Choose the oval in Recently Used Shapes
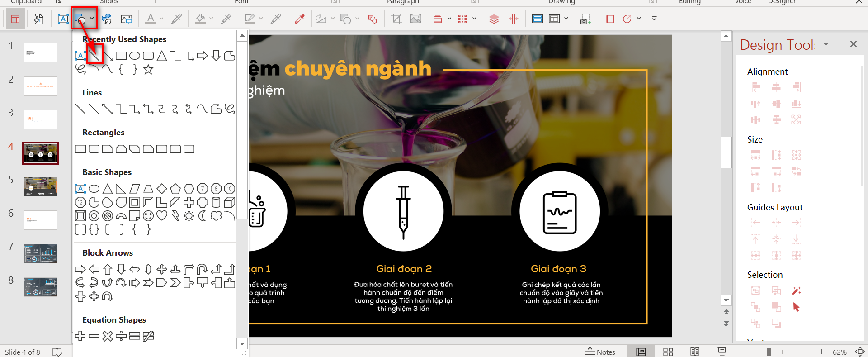The width and height of the screenshot is (868, 357). (135, 56)
